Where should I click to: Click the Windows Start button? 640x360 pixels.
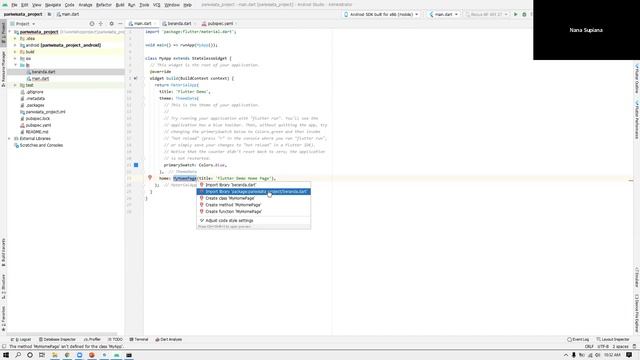click(x=6, y=355)
